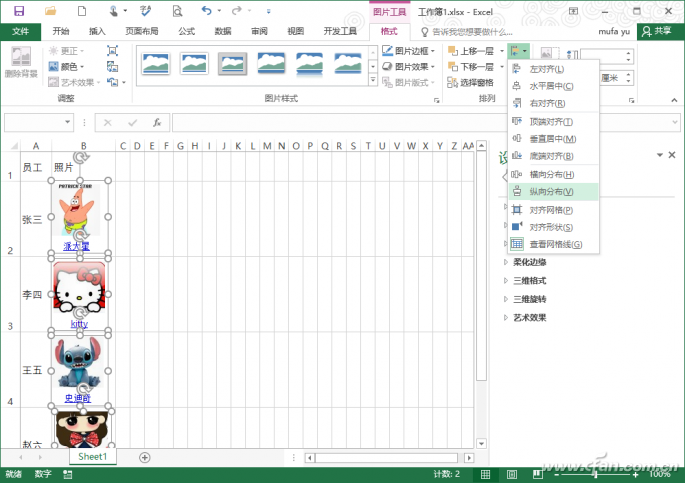Open the Selection Pane
Image resolution: width=685 pixels, height=483 pixels.
click(x=470, y=82)
